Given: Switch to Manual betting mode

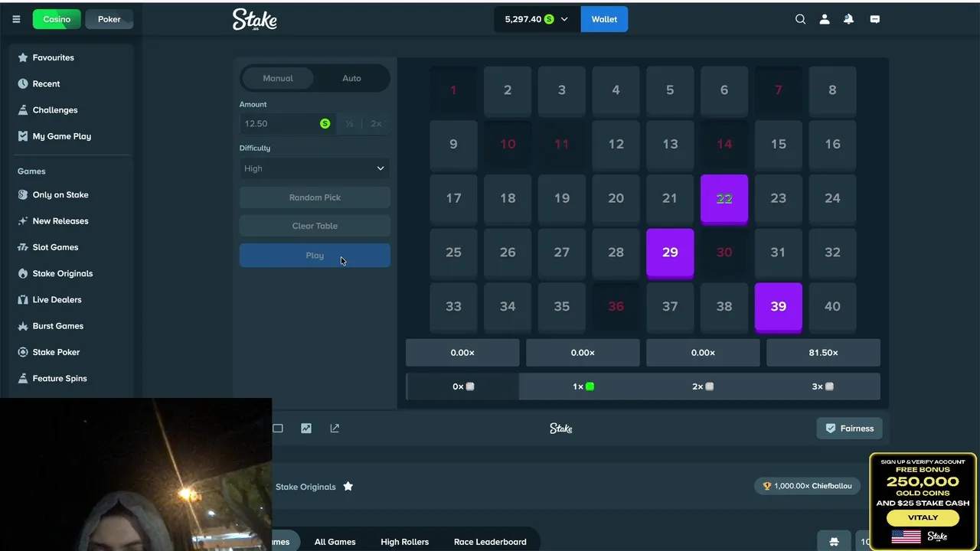Looking at the screenshot, I should point(278,78).
